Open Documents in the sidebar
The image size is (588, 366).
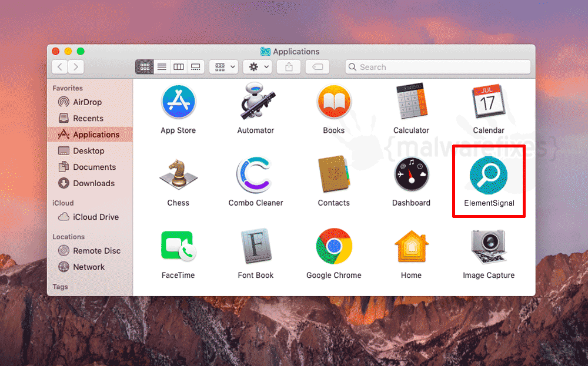pos(90,167)
